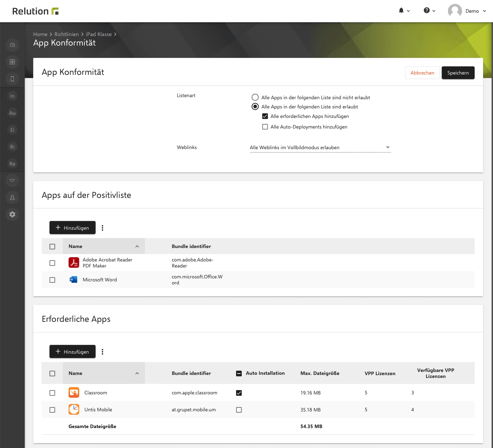Image resolution: width=493 pixels, height=448 pixels.
Task: Select 'sind nicht erlaubt' list type radio
Action: tap(255, 97)
